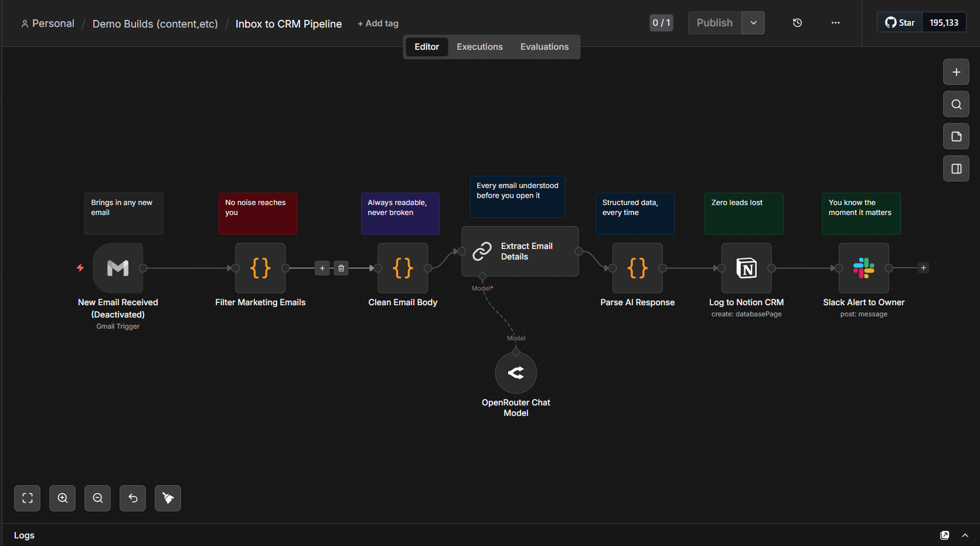Click the red lightning trigger icon
The width and height of the screenshot is (980, 546).
(x=80, y=268)
